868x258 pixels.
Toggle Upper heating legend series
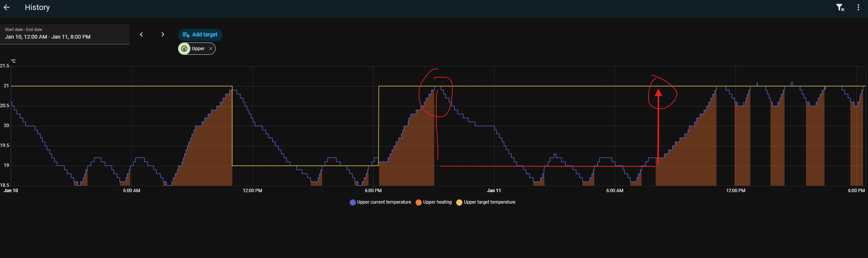coord(434,202)
